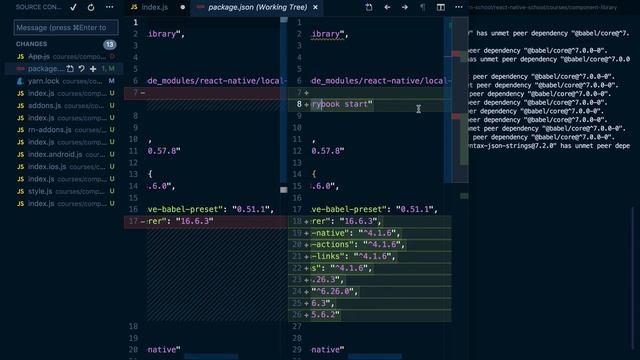The width and height of the screenshot is (640, 360).
Task: Switch to the index.js editor tab
Action: pyautogui.click(x=154, y=7)
